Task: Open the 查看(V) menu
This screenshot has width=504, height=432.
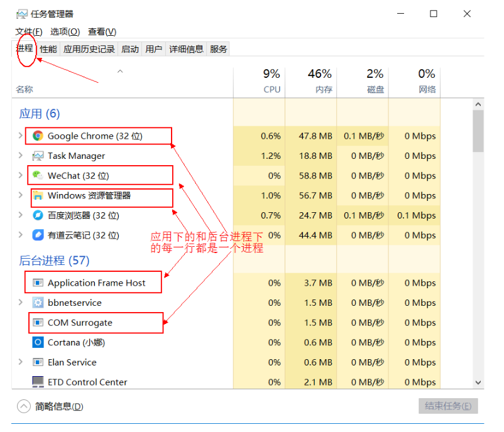Action: pos(102,32)
